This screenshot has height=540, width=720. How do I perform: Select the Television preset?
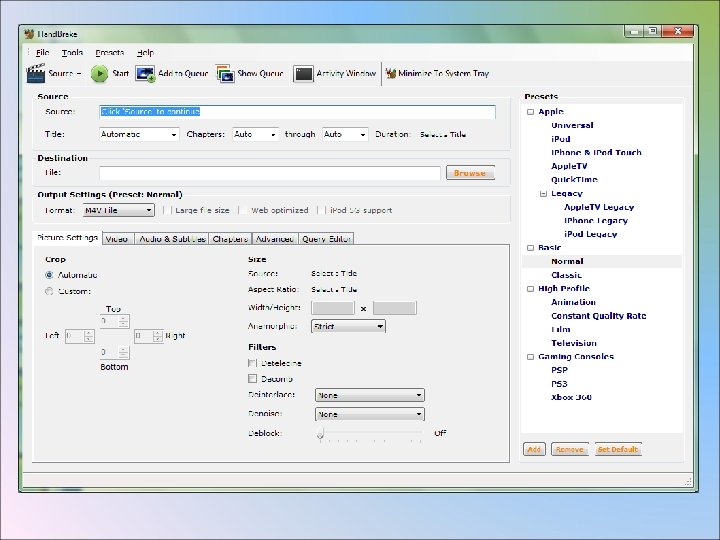[574, 343]
